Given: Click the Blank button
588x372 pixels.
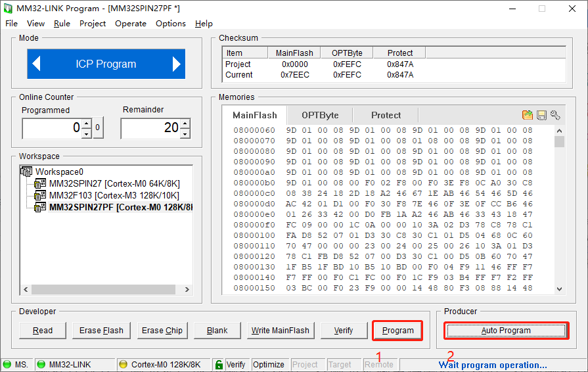Looking at the screenshot, I should point(217,331).
